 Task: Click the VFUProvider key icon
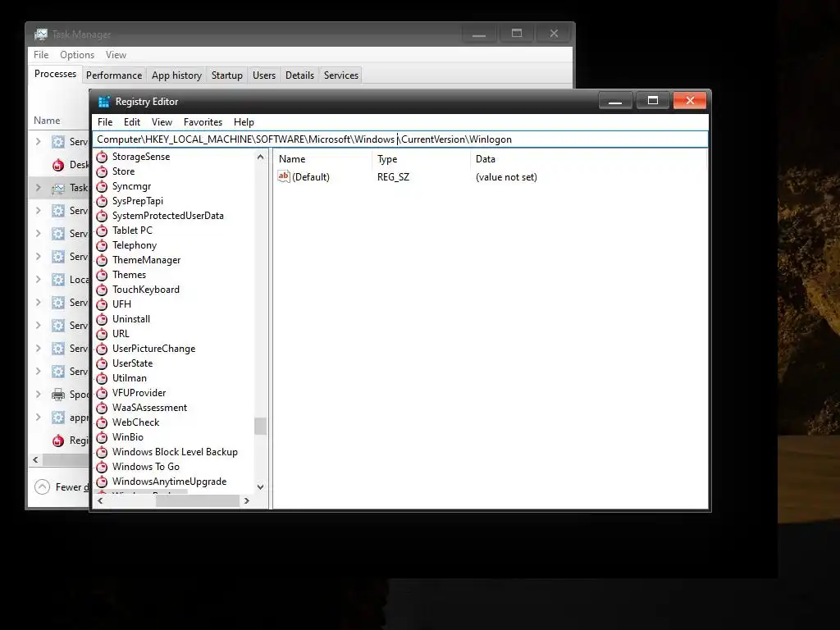tap(102, 393)
